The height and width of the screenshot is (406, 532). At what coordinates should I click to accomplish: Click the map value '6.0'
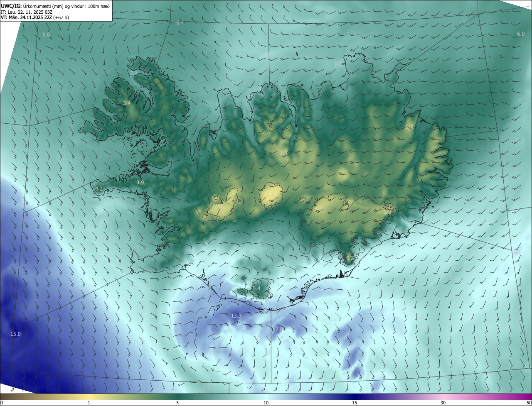point(521,34)
